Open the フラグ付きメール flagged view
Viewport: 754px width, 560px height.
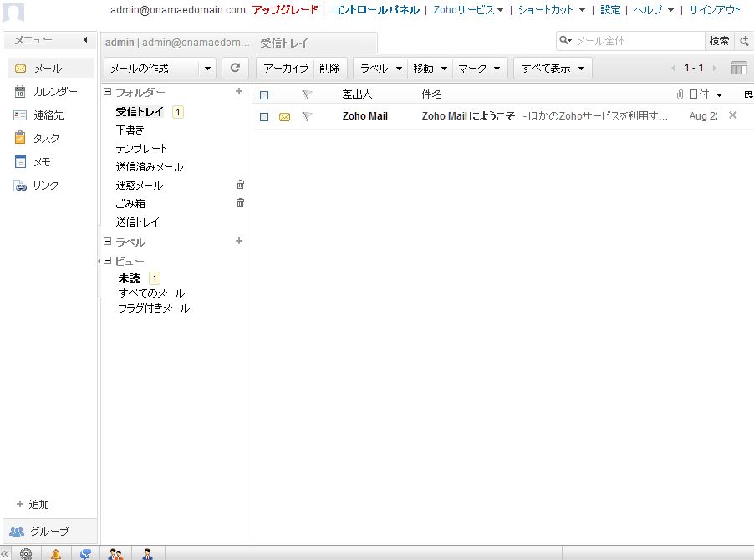click(x=154, y=308)
